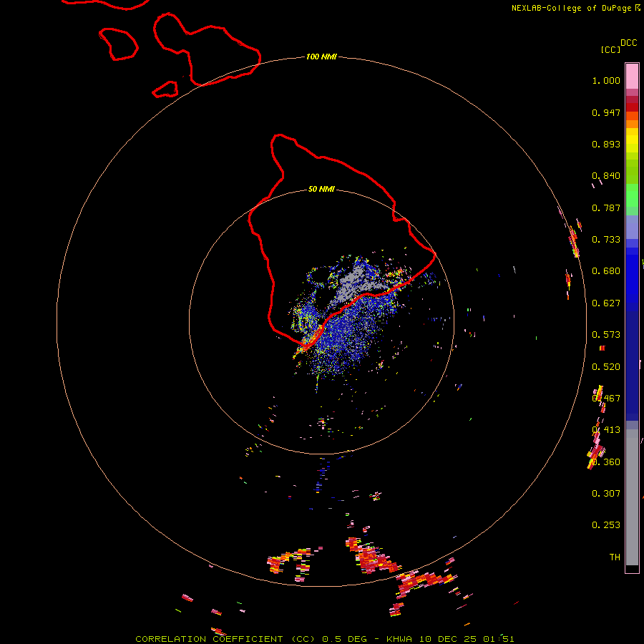This screenshot has width=644, height=644.
Task: Click the DCC product label above legend
Action: click(x=628, y=43)
